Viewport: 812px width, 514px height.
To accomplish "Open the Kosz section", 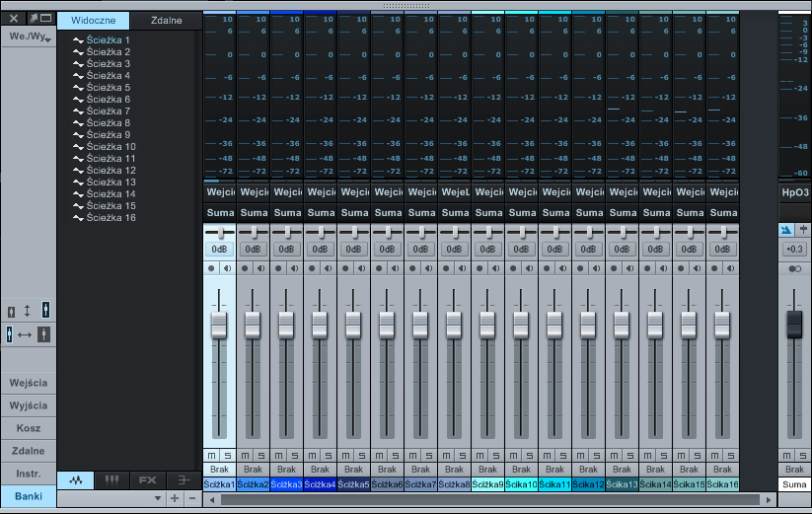I will pos(29,428).
